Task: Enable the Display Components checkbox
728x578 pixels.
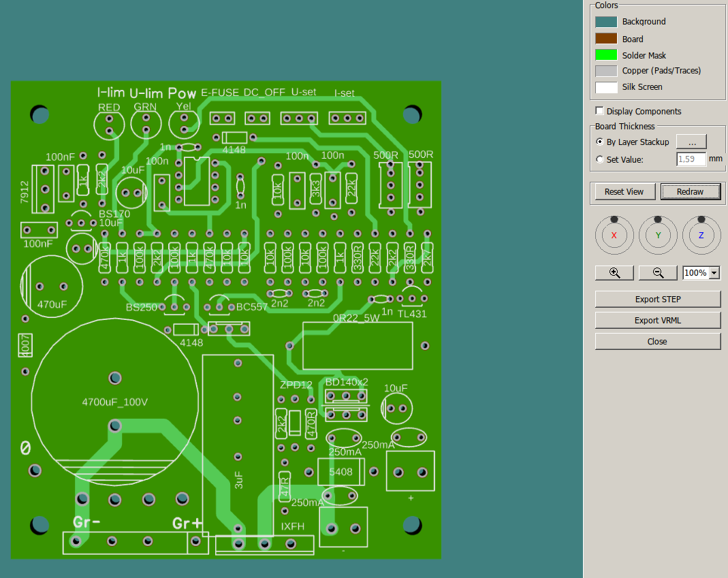Action: [600, 111]
